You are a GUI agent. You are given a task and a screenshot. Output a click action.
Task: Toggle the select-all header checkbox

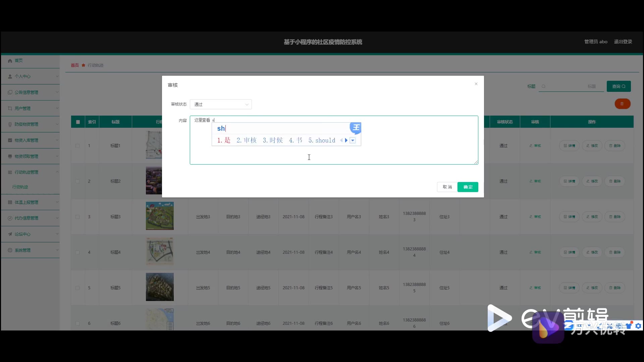78,122
